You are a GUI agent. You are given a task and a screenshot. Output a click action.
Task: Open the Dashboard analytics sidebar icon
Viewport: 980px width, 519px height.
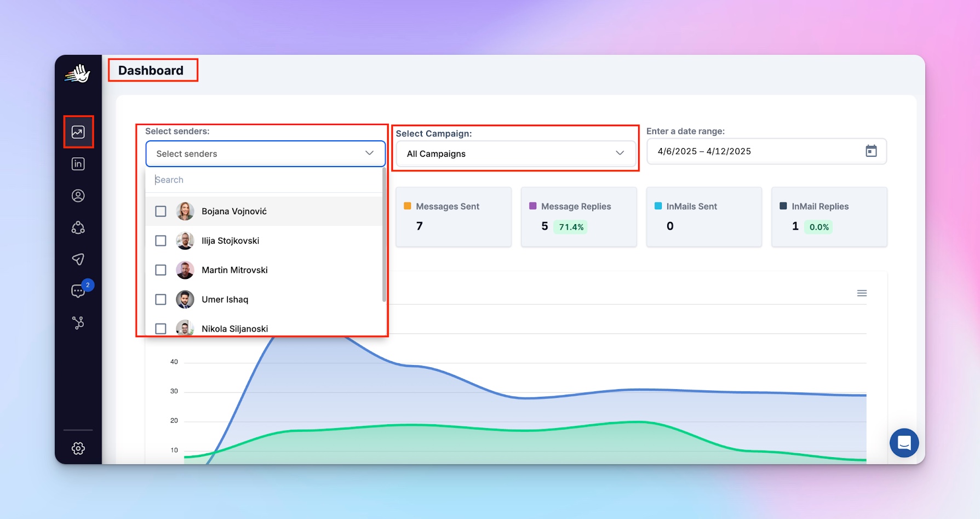click(x=78, y=132)
